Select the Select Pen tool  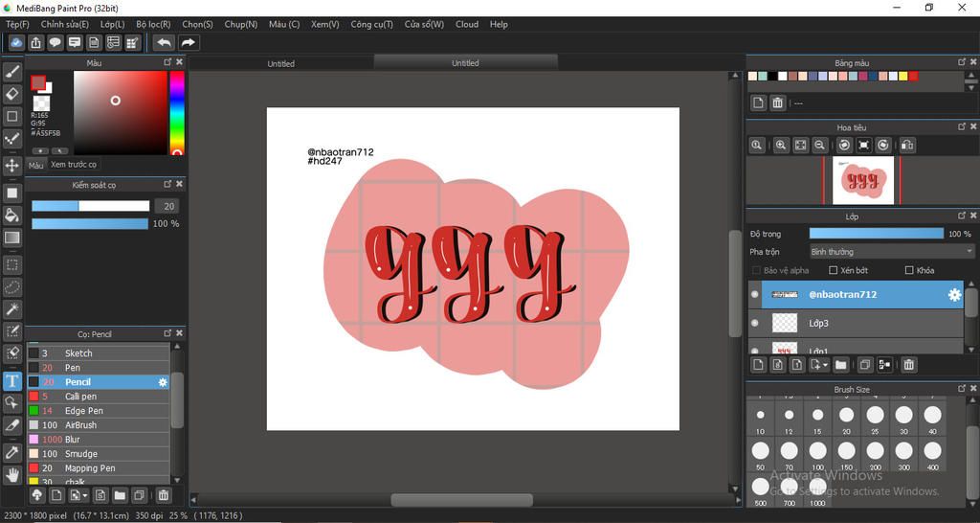point(11,330)
